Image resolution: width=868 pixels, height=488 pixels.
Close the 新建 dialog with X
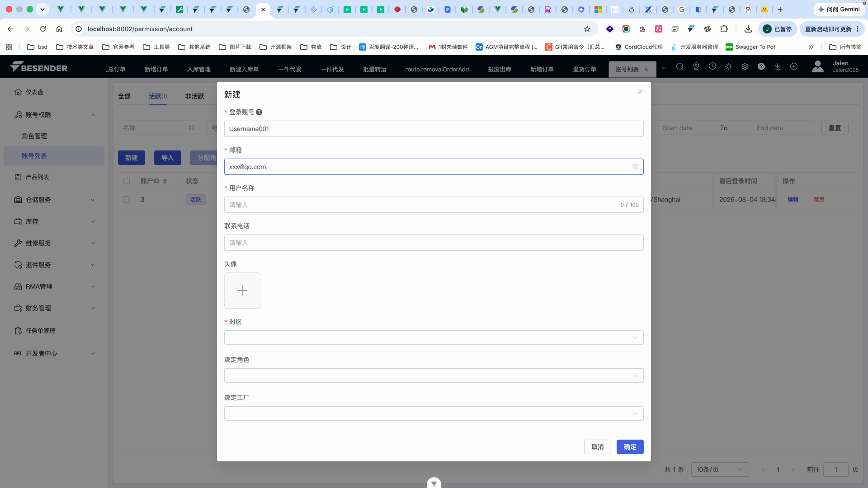[640, 92]
